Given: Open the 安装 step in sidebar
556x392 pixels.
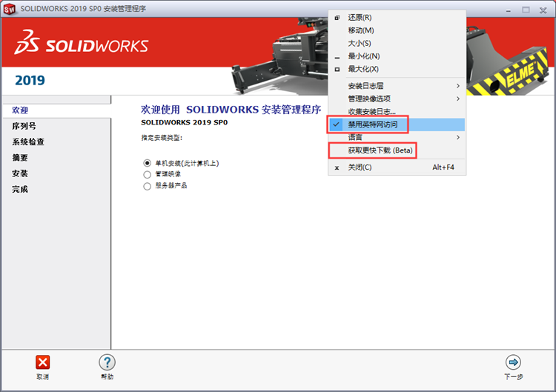Looking at the screenshot, I should [20, 173].
